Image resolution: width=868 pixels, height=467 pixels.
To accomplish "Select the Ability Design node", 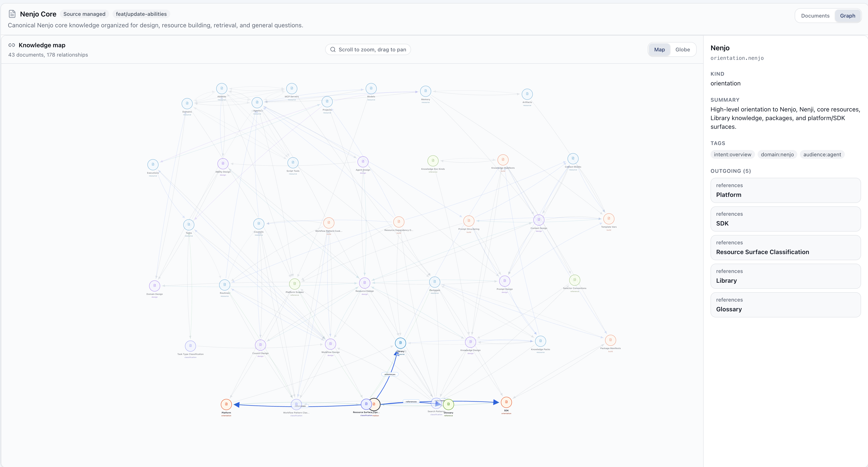I will 223,163.
